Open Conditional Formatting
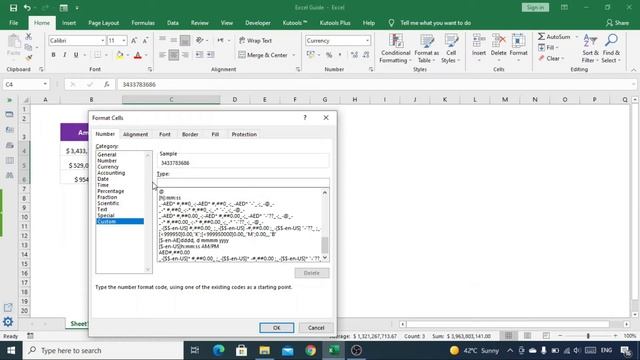 pyautogui.click(x=395, y=49)
